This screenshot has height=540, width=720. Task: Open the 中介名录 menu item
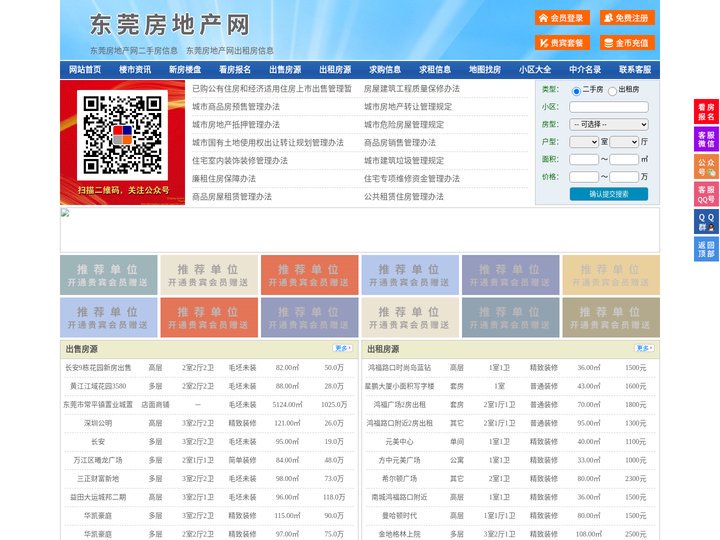(585, 70)
